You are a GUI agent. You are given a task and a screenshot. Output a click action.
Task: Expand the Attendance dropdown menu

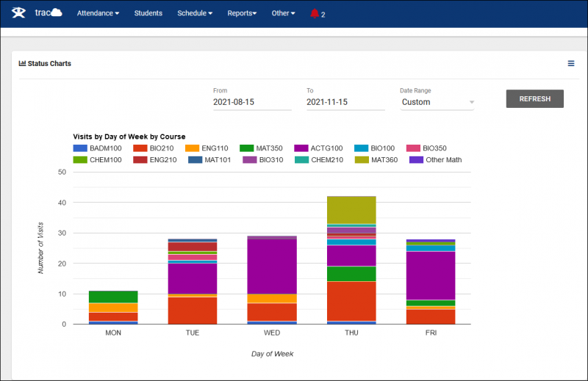click(98, 13)
